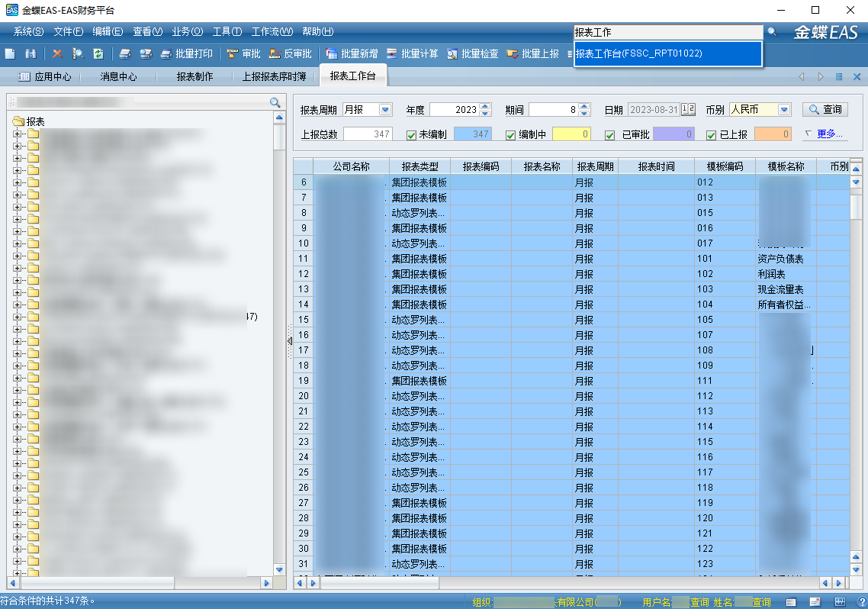Switch to the 报表制作 tab
The width and height of the screenshot is (868, 609).
[x=194, y=77]
